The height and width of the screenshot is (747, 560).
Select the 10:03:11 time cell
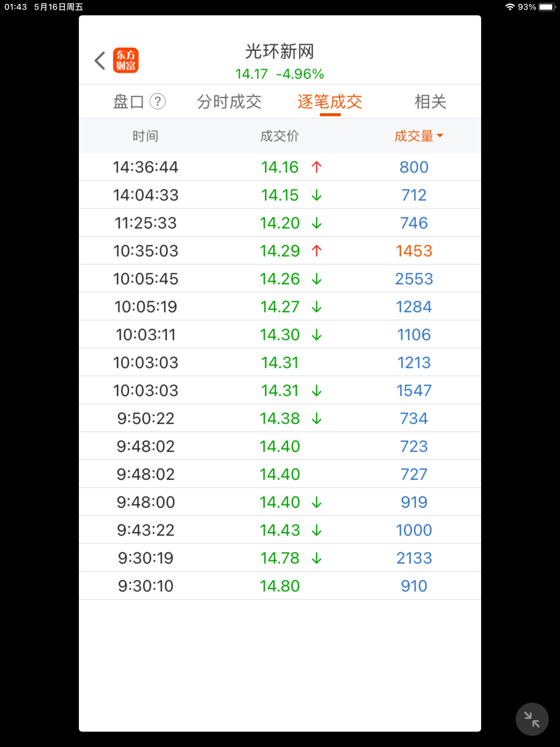(146, 335)
